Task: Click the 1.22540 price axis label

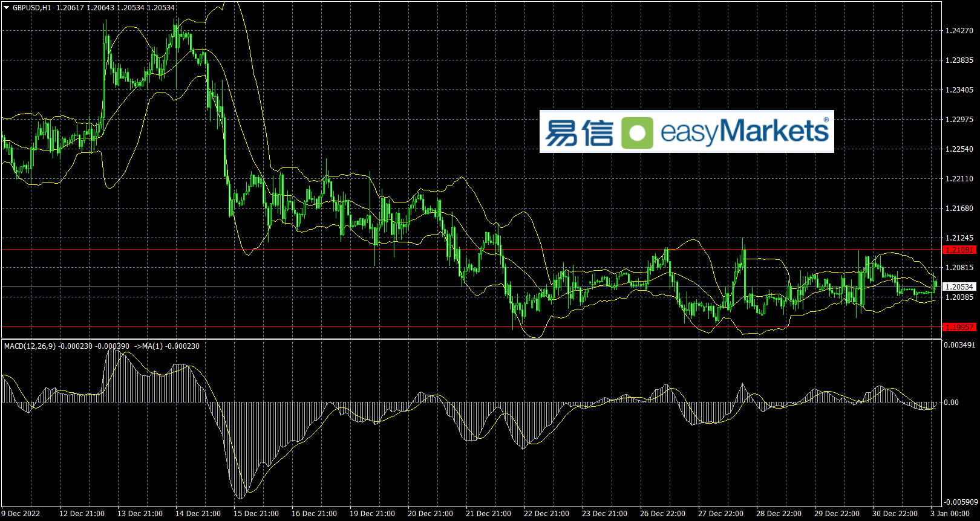Action: [959, 149]
